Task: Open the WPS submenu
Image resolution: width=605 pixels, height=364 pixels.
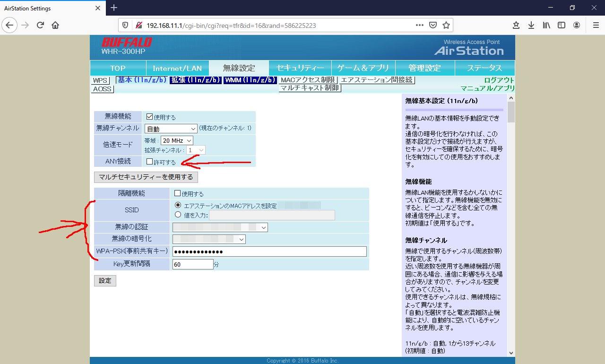Action: [x=100, y=80]
